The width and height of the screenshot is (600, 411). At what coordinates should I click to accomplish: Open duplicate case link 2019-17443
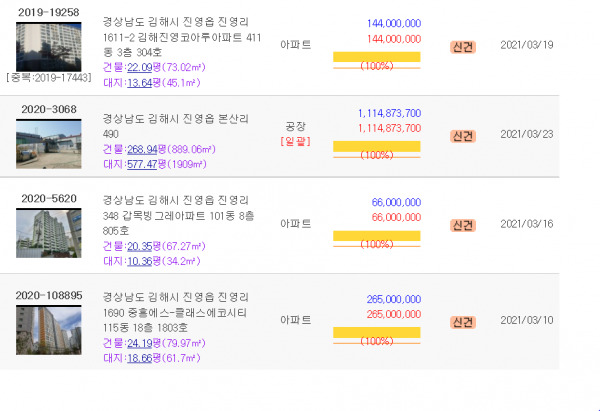(x=49, y=78)
